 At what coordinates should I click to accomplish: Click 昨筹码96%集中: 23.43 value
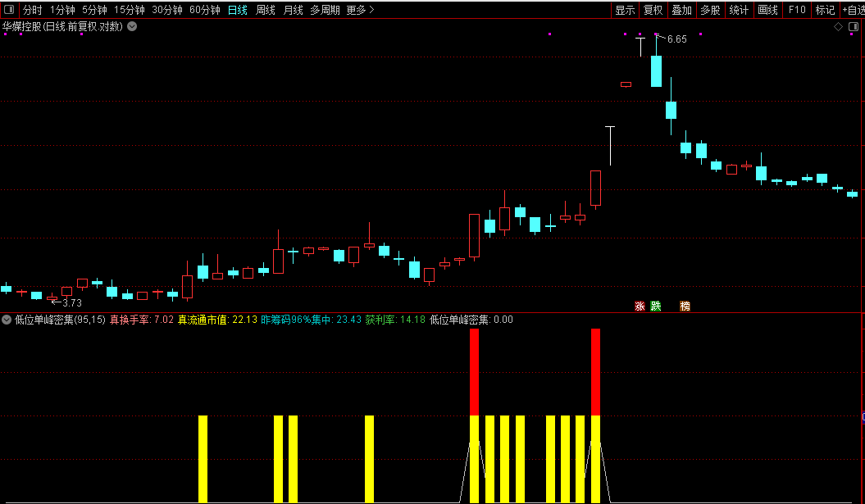(x=311, y=320)
